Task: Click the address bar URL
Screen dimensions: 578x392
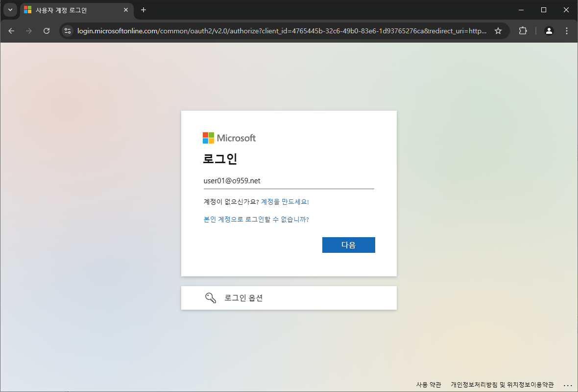Action: coord(282,31)
